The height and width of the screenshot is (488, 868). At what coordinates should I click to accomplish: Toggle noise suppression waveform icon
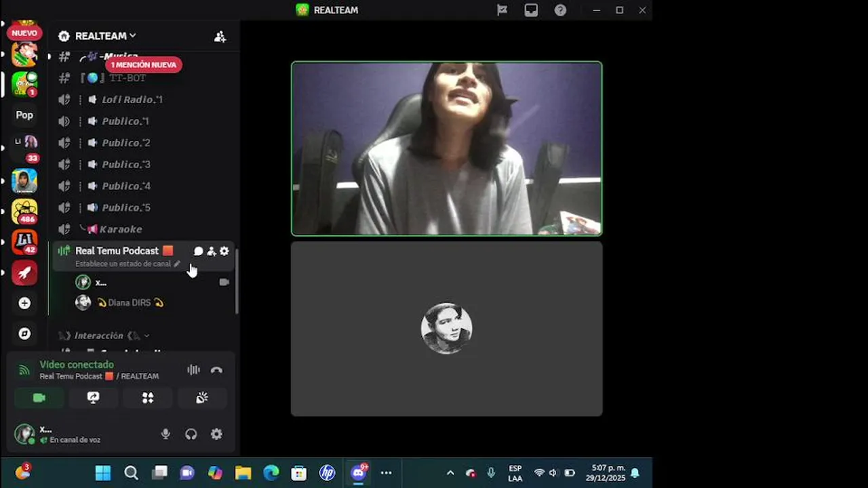pos(193,370)
